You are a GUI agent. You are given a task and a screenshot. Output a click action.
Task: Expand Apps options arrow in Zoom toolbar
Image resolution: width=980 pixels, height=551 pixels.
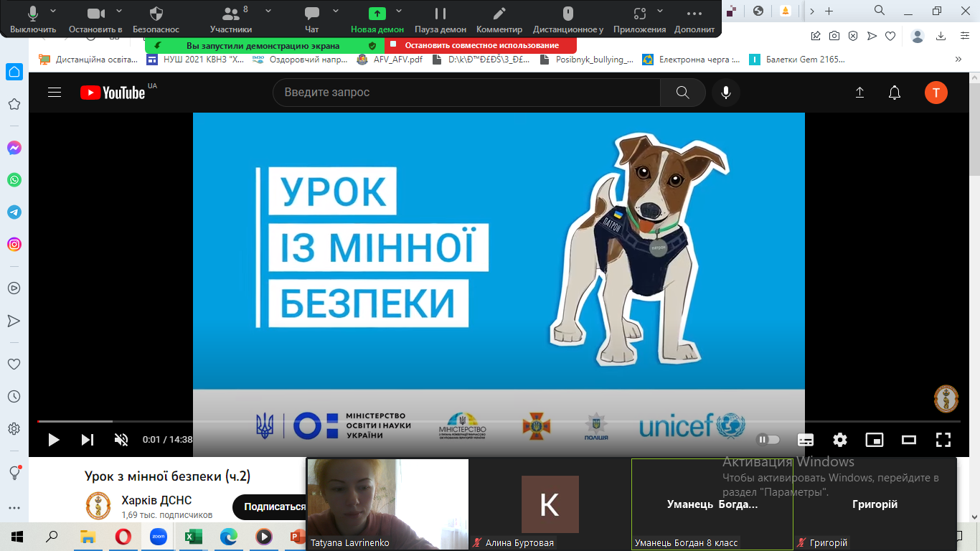point(659,11)
